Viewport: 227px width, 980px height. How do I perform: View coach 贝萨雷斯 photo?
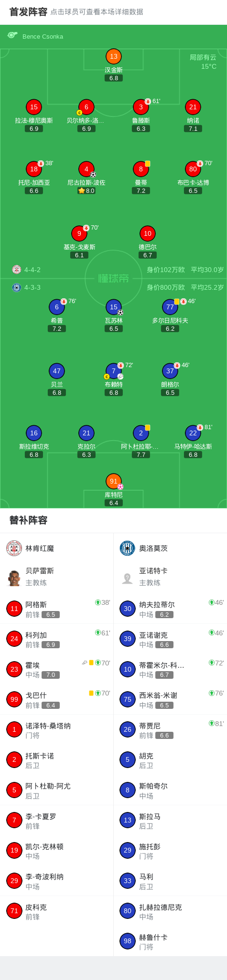[x=14, y=578]
